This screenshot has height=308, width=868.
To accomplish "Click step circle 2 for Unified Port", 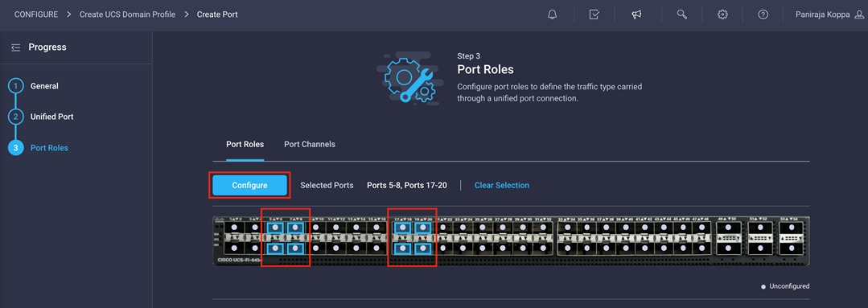I will [x=16, y=117].
